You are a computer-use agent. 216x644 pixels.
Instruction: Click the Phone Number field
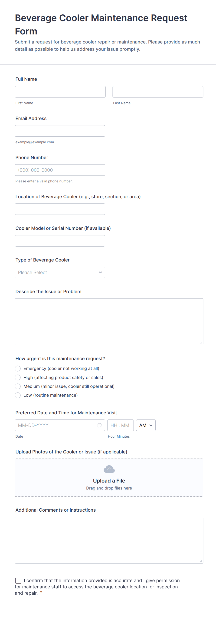point(60,170)
